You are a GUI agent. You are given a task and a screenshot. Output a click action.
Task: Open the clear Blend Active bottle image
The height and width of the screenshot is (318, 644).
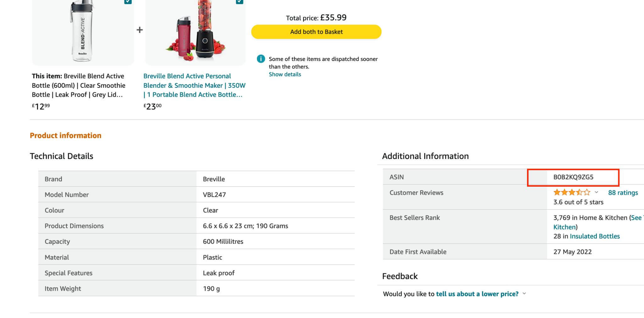click(x=83, y=31)
